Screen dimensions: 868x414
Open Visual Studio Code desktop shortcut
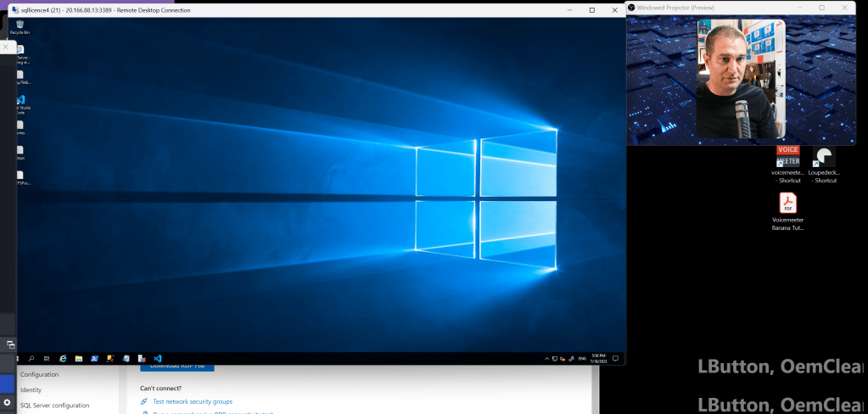click(20, 104)
